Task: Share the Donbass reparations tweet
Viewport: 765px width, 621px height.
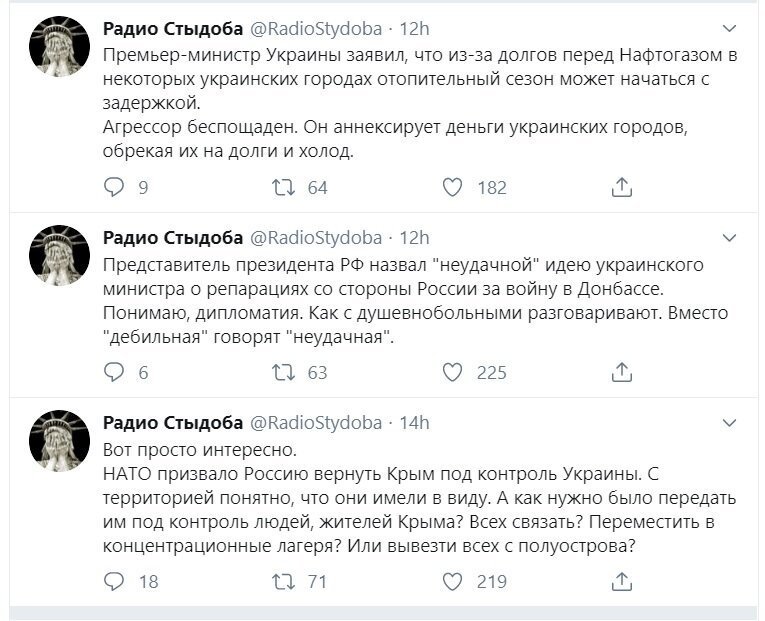Action: [622, 372]
